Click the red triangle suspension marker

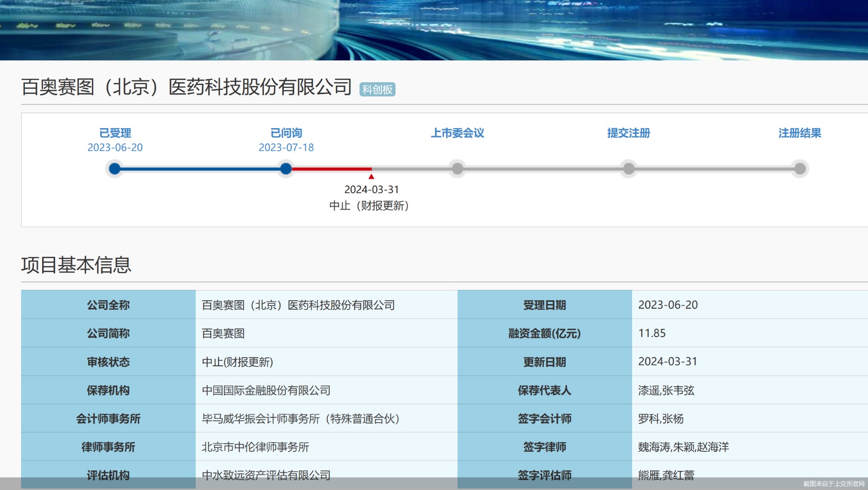371,176
